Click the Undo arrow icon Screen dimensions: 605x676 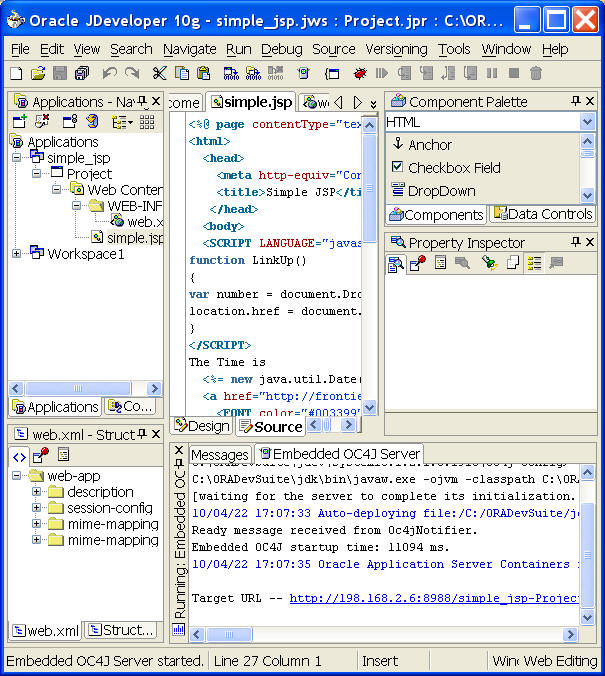(x=110, y=73)
